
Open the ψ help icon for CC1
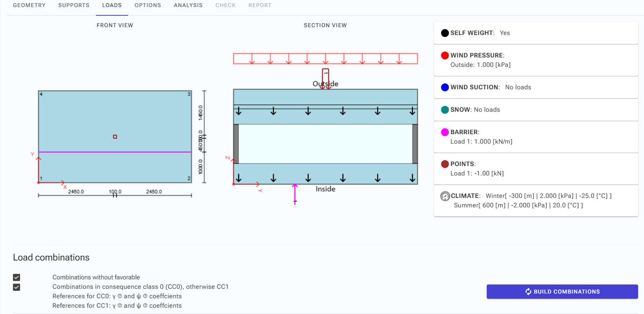(145, 306)
